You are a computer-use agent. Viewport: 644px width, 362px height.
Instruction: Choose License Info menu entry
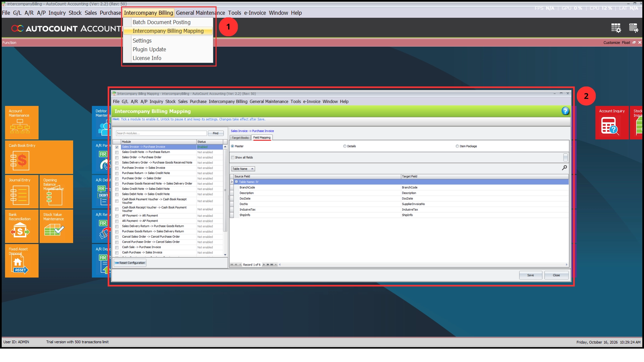[147, 58]
